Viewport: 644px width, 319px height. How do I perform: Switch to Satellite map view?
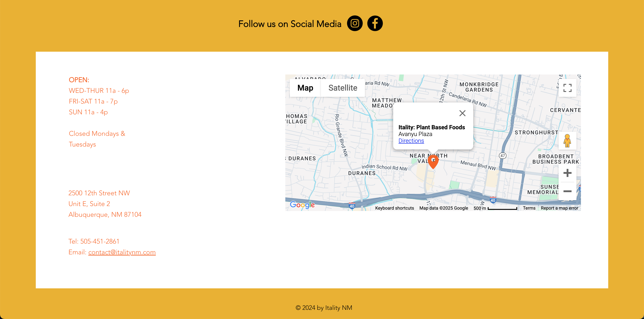(x=343, y=88)
